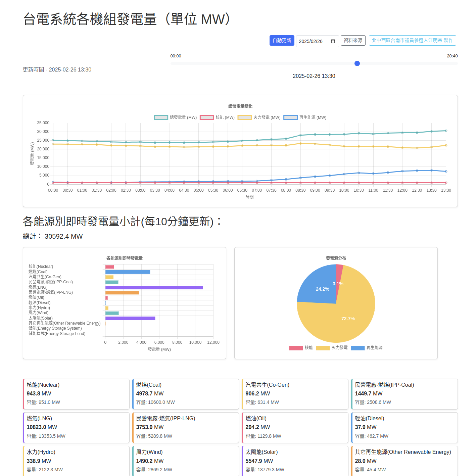Click the purple 燃氣(LNG) bar

coord(154,288)
